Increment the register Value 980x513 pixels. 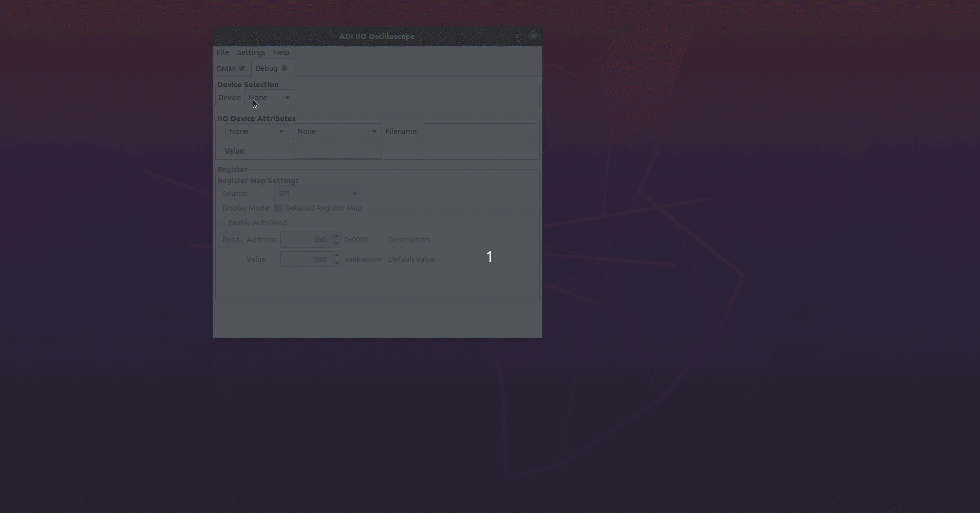tap(336, 256)
